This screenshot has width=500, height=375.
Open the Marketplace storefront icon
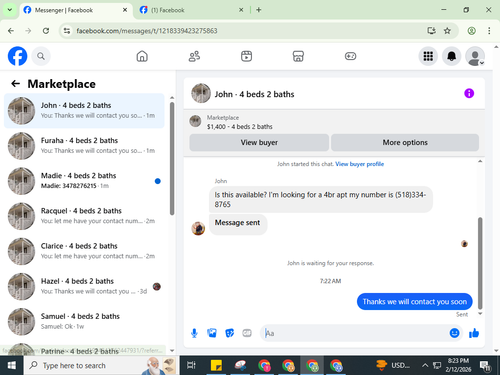pyautogui.click(x=298, y=56)
